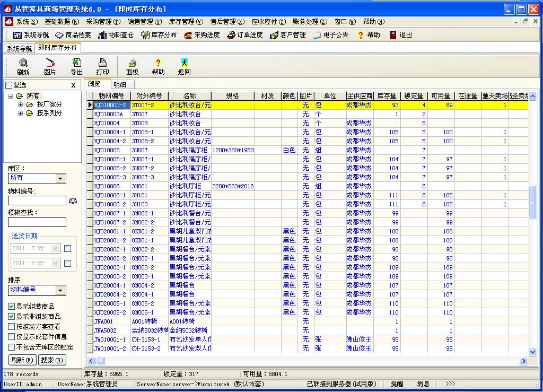Tick the 复选 multi-select checkbox
Image resolution: width=543 pixels, height=392 pixels.
(x=8, y=85)
